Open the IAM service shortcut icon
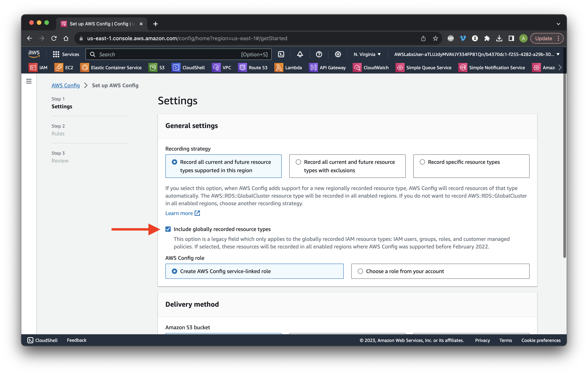 click(33, 68)
